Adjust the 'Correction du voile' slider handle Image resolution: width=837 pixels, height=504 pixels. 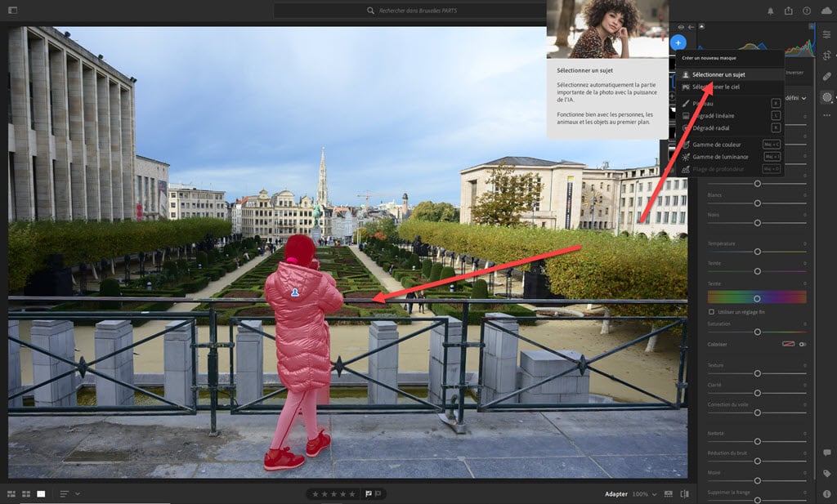(757, 413)
